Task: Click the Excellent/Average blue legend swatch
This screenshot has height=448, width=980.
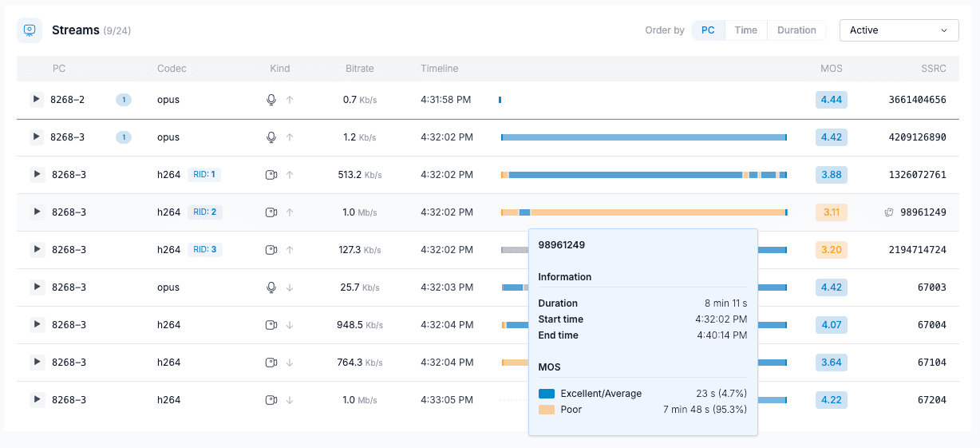Action: coord(547,394)
